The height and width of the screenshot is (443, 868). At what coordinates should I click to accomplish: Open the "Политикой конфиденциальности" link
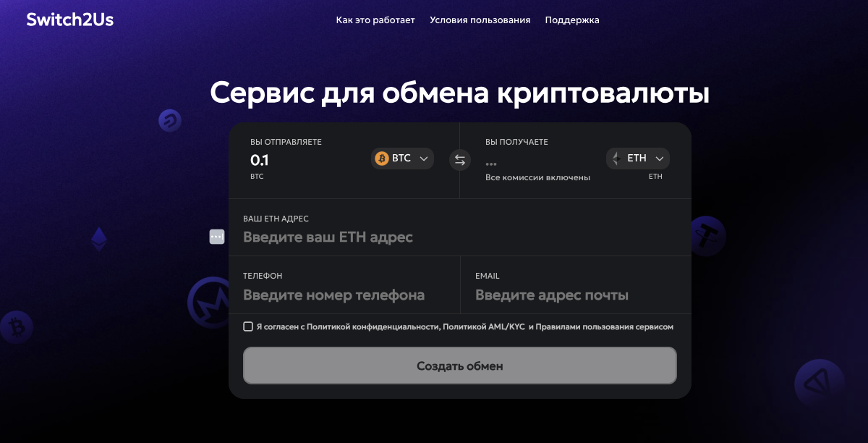[x=373, y=327]
